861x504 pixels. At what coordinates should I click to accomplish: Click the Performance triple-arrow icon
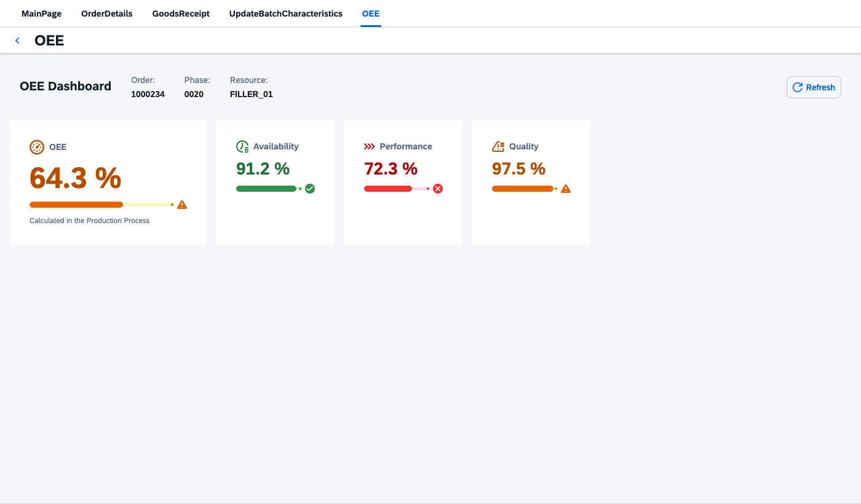370,146
